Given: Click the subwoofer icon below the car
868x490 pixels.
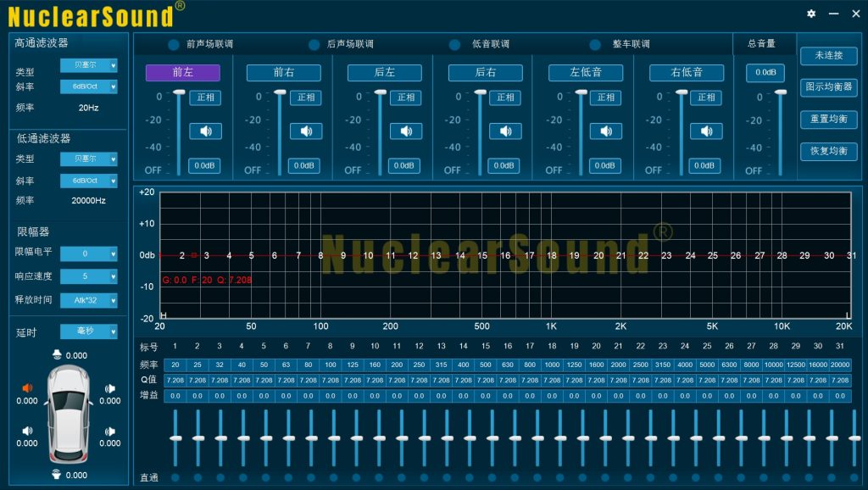Looking at the screenshot, I should (57, 474).
